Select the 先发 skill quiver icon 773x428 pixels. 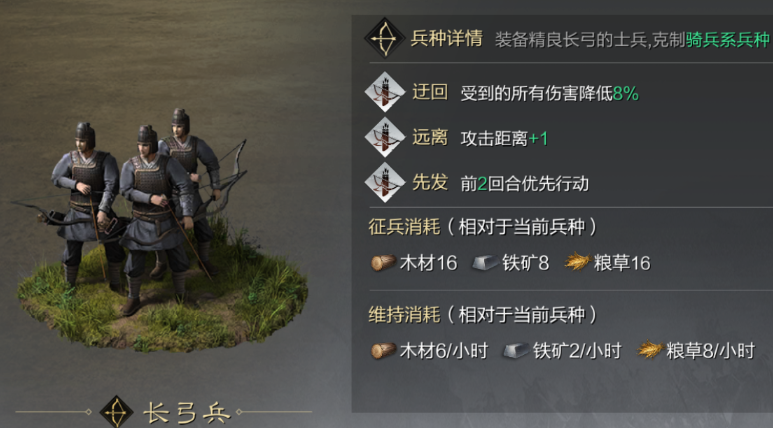[x=386, y=182]
